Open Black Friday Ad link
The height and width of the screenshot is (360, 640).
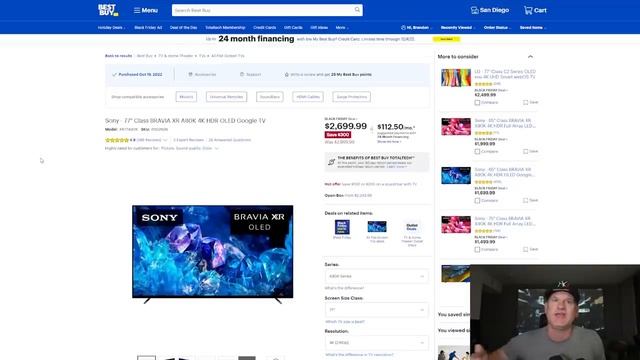(148, 28)
